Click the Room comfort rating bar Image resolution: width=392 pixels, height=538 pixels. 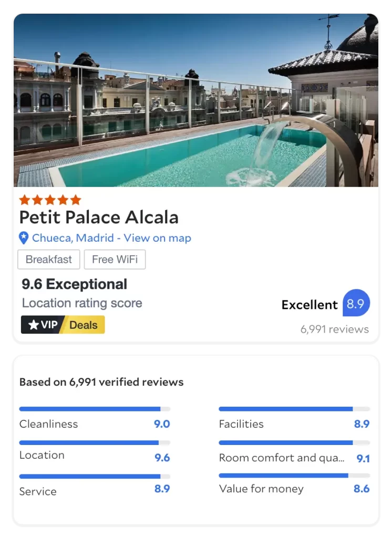pos(294,443)
